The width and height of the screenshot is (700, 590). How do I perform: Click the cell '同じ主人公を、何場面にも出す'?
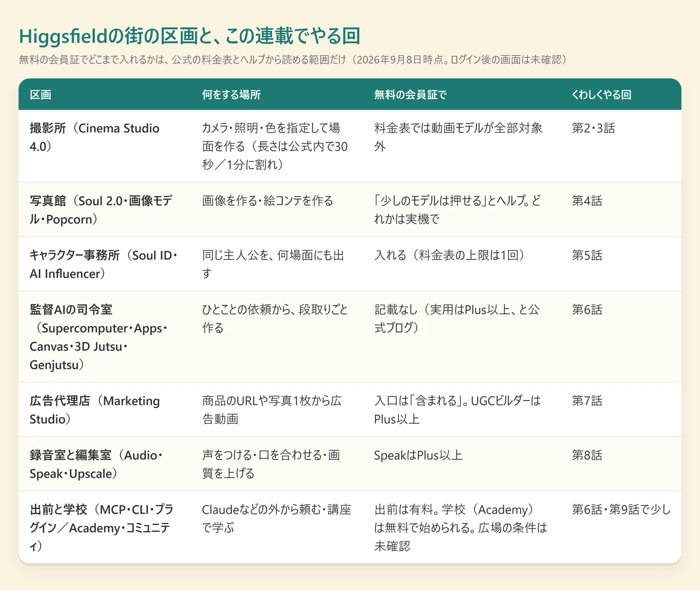click(277, 264)
